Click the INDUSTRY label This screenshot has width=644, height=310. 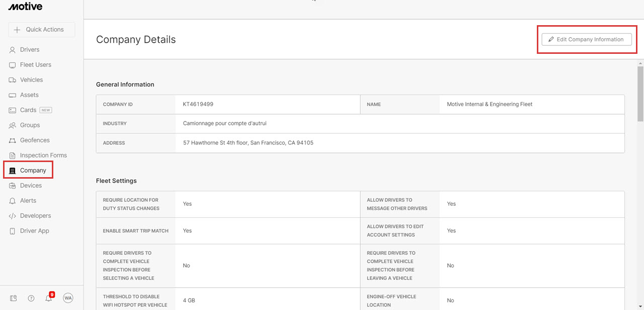click(115, 124)
